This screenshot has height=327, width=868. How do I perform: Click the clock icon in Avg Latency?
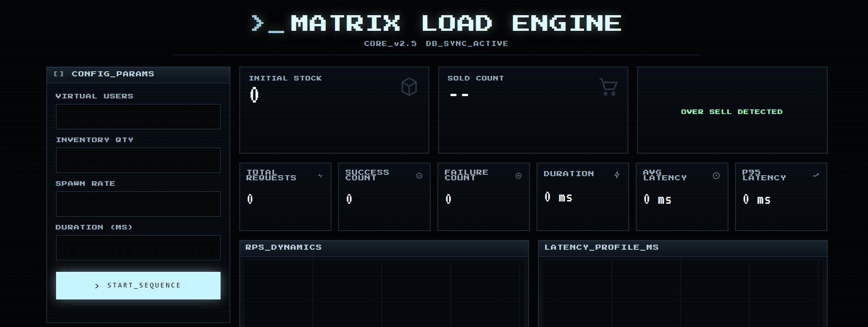716,176
